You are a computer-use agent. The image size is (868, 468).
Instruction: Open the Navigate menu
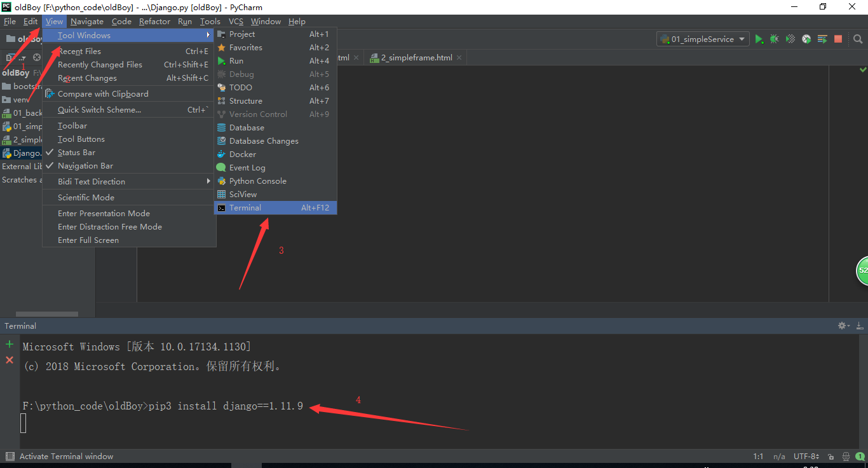(87, 22)
